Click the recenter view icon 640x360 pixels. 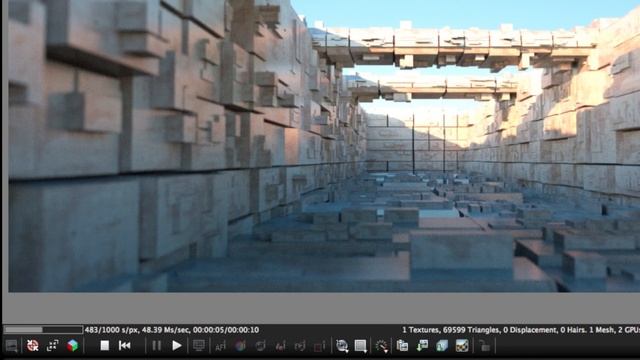coord(32,346)
